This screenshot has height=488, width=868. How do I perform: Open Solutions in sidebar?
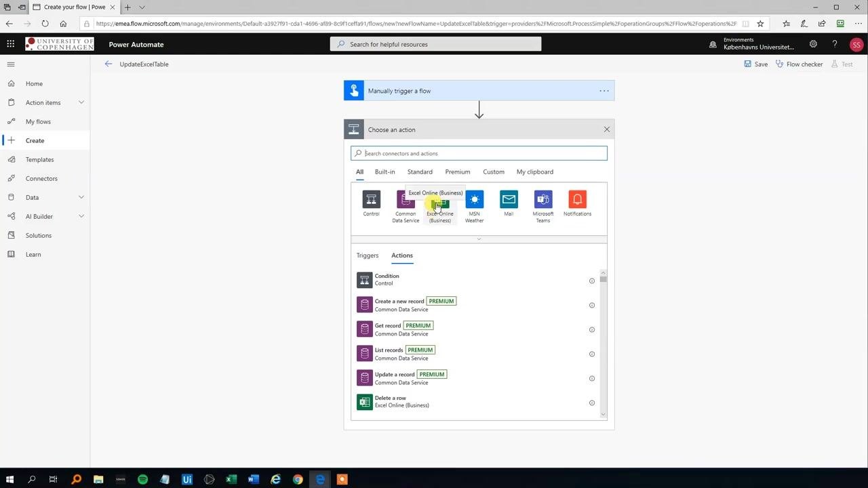39,235
